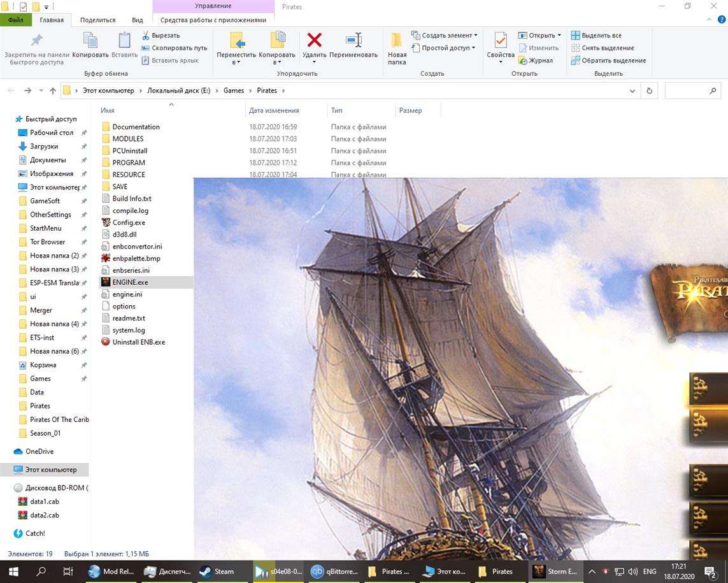This screenshot has width=728, height=583.
Task: Delete the file with red X Удалить
Action: (315, 45)
